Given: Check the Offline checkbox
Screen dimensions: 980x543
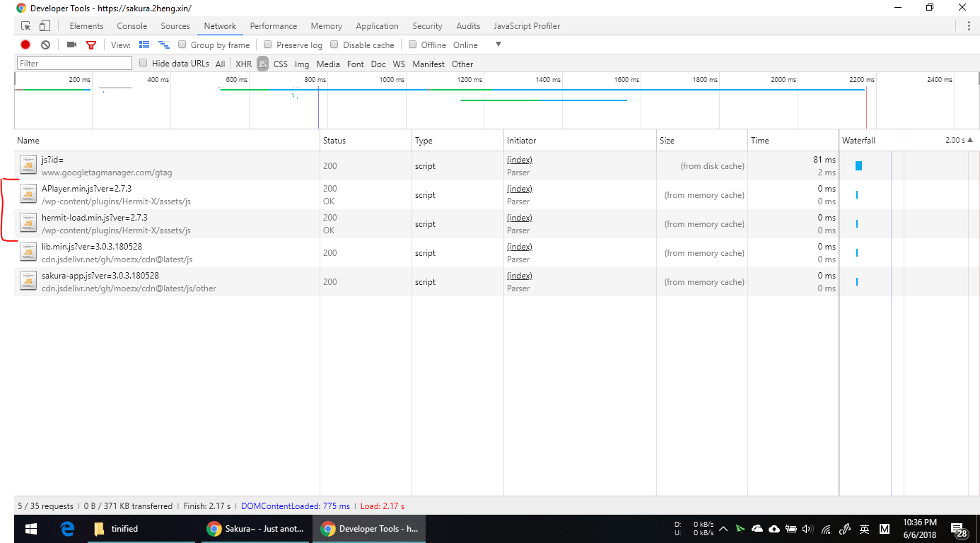Looking at the screenshot, I should (x=413, y=45).
